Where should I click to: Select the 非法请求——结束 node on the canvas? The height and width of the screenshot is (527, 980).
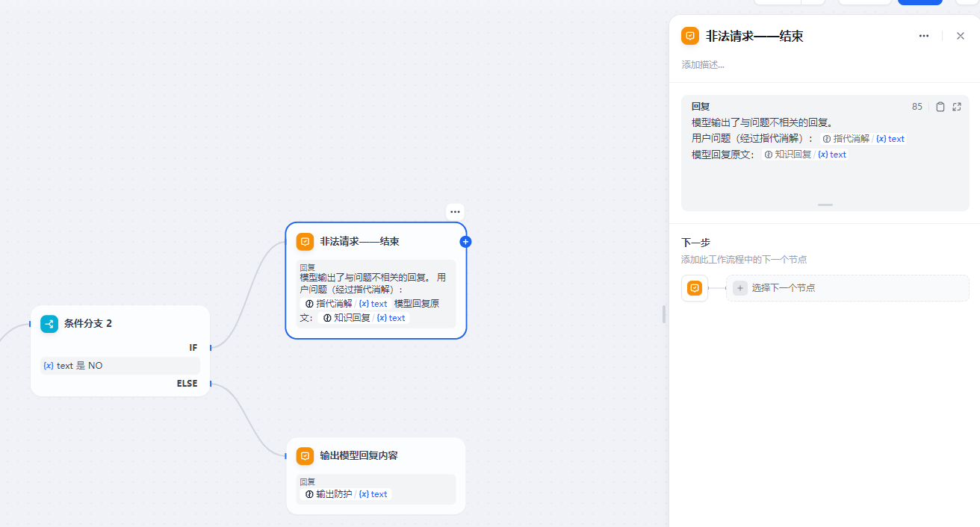376,281
